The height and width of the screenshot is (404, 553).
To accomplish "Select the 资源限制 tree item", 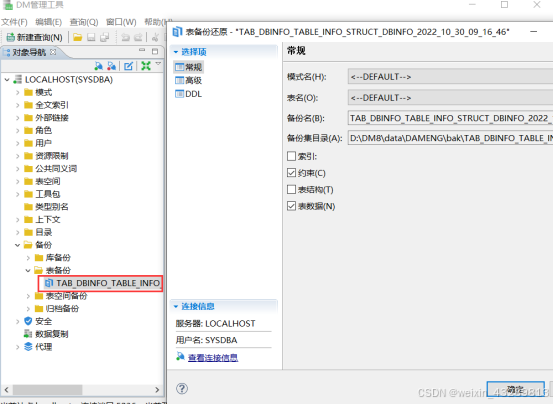I will 51,156.
